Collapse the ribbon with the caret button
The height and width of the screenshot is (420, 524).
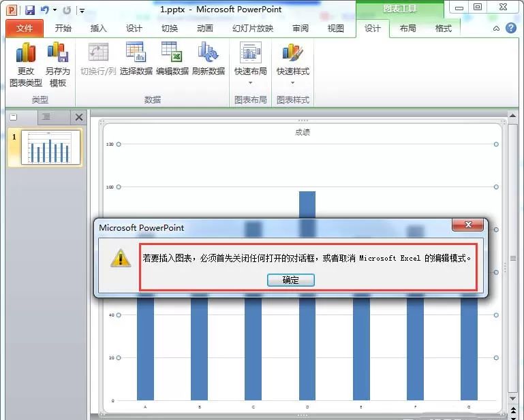click(x=496, y=29)
